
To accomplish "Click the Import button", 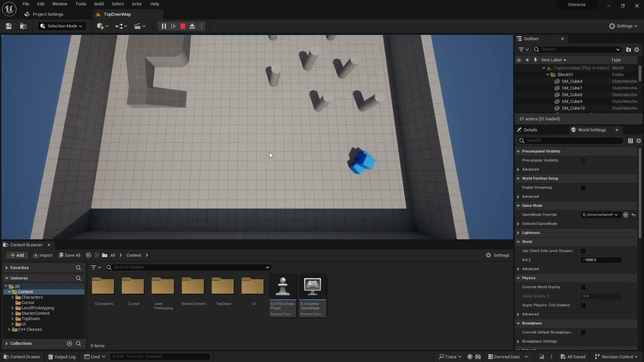I will coord(43,255).
